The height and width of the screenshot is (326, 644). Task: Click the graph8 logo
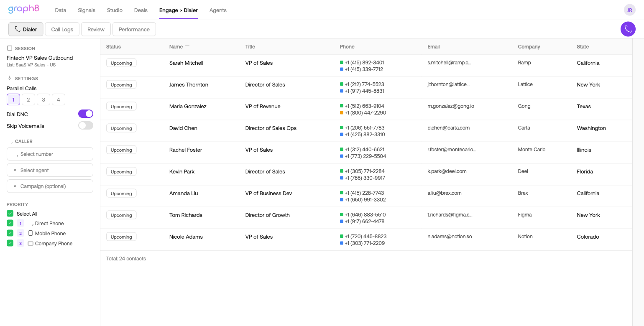(x=23, y=9)
